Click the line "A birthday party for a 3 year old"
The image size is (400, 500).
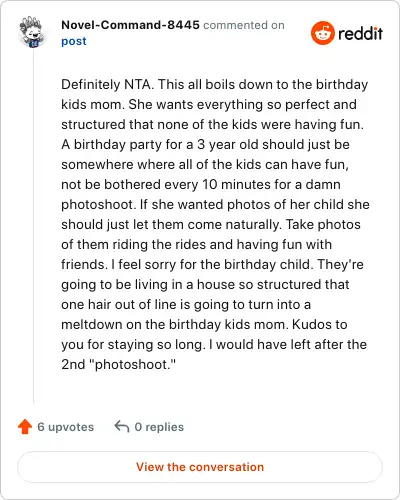click(x=205, y=144)
